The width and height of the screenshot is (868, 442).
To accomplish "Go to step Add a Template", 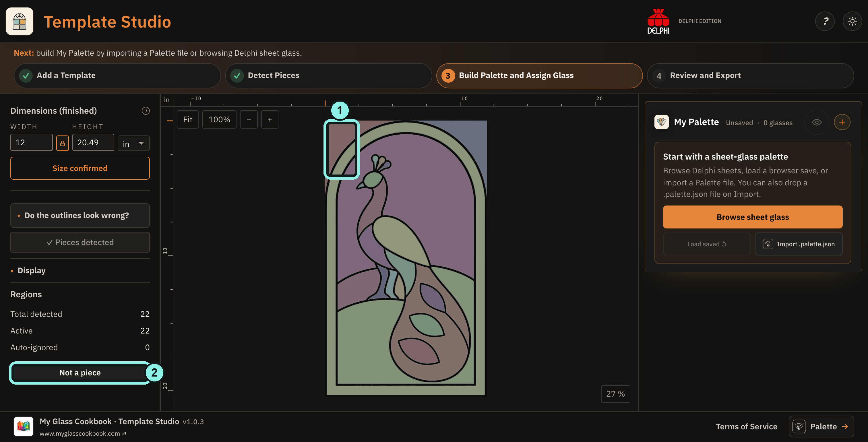I will (117, 75).
